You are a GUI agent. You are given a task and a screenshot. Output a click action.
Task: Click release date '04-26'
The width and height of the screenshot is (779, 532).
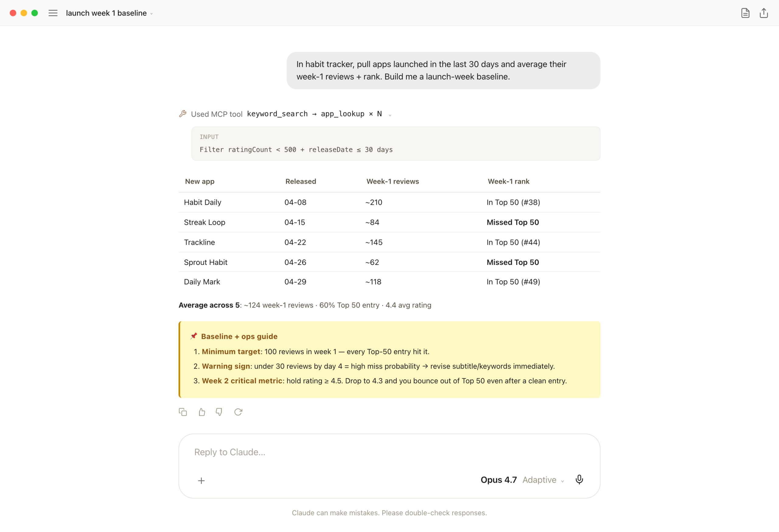coord(295,262)
